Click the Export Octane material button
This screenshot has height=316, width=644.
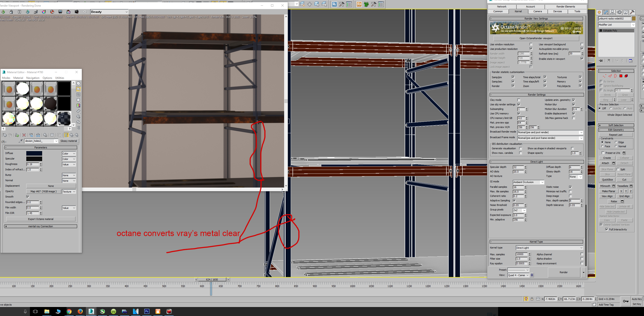pyautogui.click(x=41, y=219)
